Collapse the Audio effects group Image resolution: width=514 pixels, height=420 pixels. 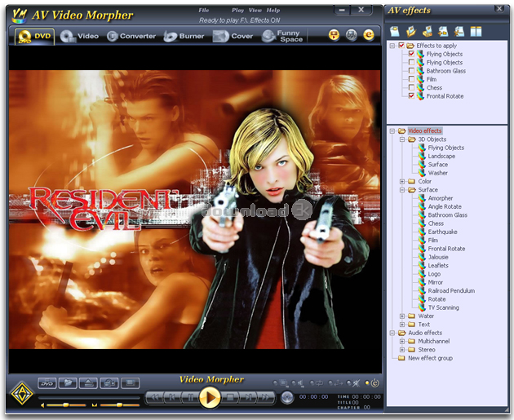click(x=392, y=333)
